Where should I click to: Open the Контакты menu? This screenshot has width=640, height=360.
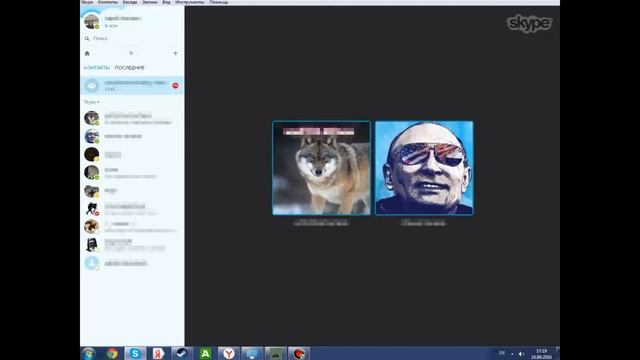point(107,2)
